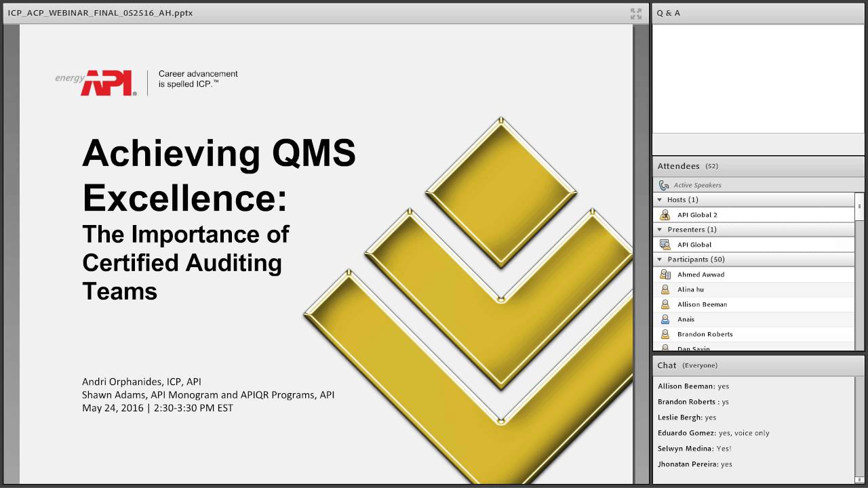Viewport: 868px width, 488px height.
Task: Click the Chat pane scroll down arrow
Action: [860, 480]
